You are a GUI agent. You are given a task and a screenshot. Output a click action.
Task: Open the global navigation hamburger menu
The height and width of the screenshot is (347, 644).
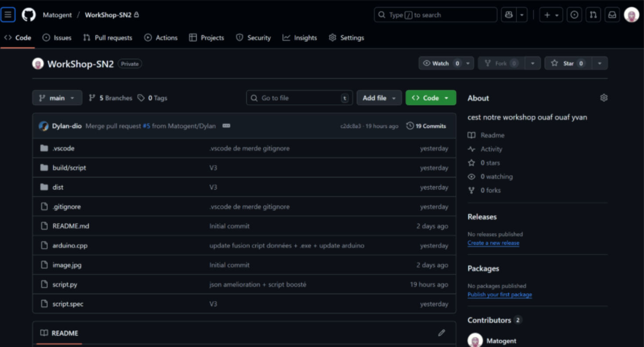coord(8,15)
